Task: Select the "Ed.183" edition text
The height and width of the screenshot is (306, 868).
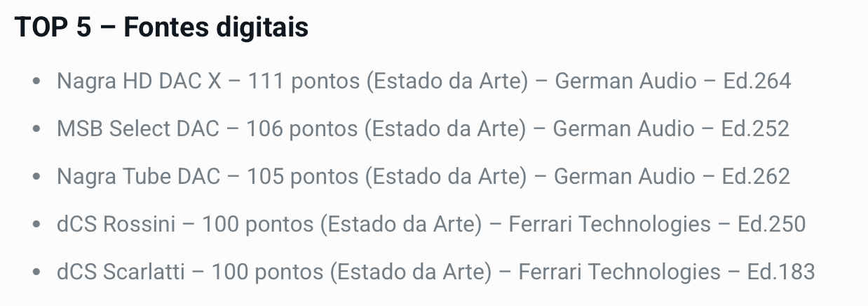Action: 782,272
